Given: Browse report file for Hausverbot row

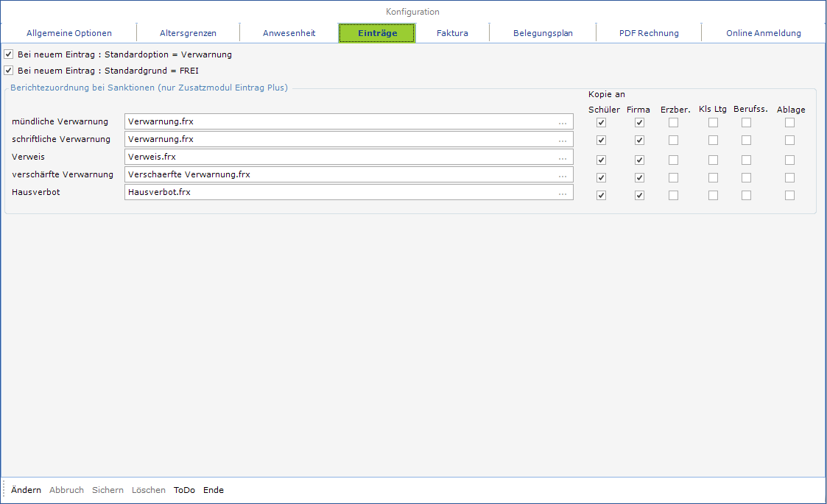Looking at the screenshot, I should click(563, 193).
